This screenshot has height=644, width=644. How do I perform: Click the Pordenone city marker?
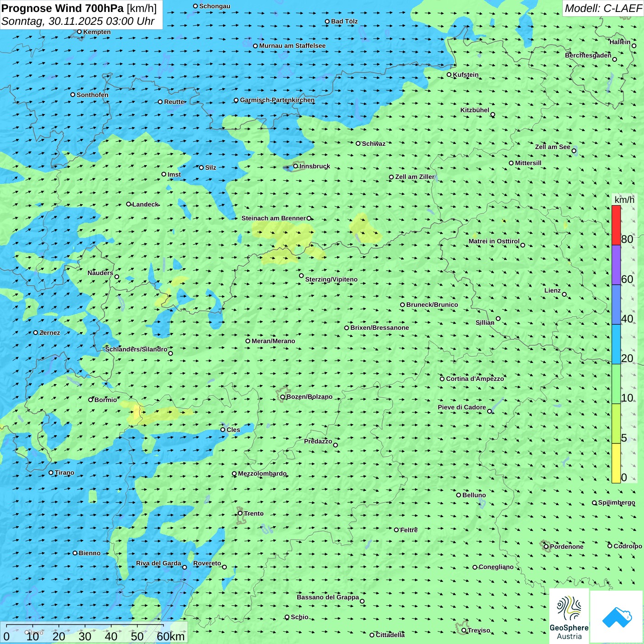pyautogui.click(x=546, y=546)
